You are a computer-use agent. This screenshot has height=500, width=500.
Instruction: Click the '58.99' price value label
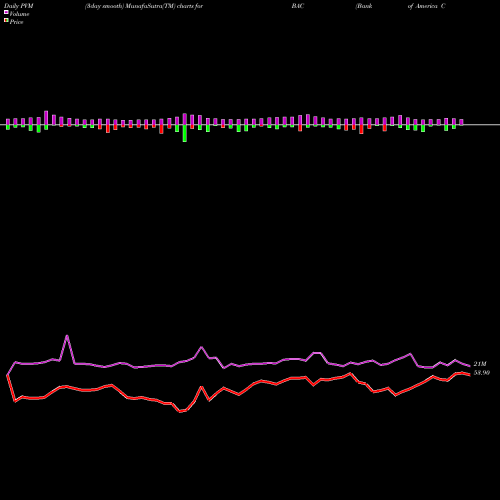pyautogui.click(x=482, y=373)
